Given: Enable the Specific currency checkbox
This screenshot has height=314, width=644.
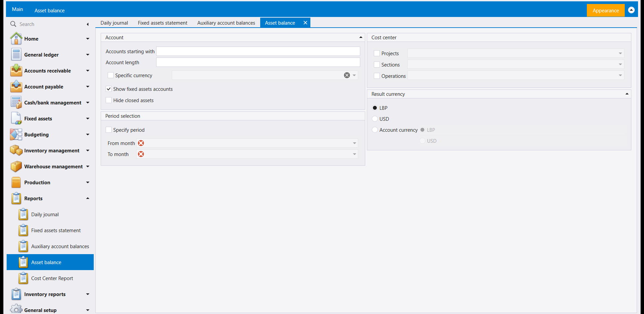Looking at the screenshot, I should [111, 75].
